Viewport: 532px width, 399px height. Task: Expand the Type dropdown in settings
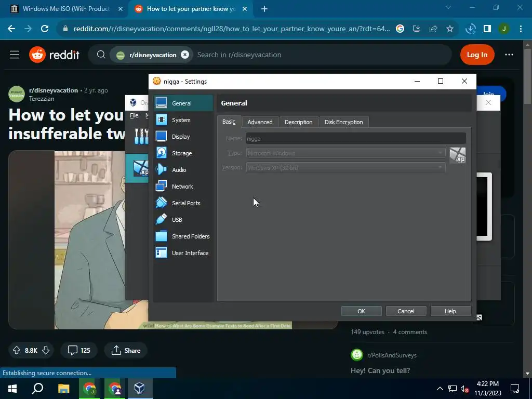(345, 153)
